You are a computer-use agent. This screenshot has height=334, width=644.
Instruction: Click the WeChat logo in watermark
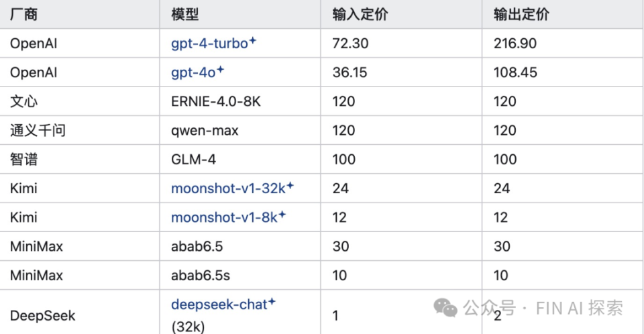pyautogui.click(x=445, y=308)
